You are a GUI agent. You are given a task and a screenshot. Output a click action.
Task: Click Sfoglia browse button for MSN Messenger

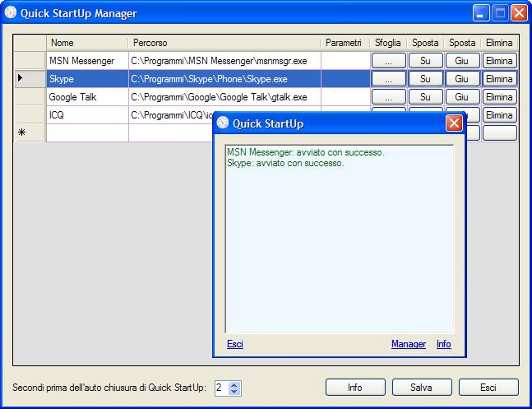coord(388,61)
